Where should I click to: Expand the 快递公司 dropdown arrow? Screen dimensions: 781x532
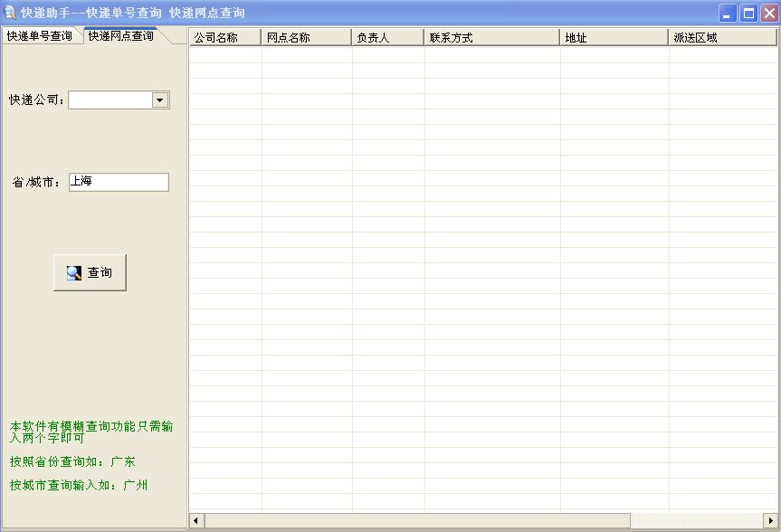point(160,100)
